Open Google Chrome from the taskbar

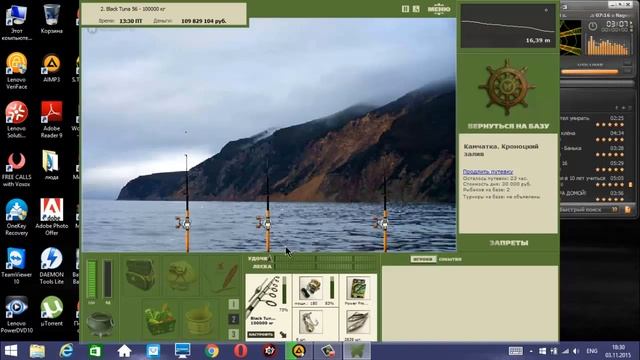click(x=211, y=351)
